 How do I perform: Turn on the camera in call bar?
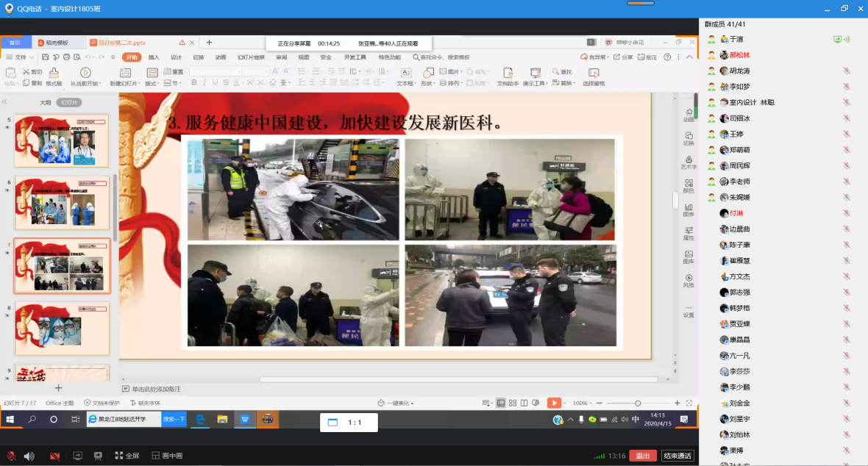pyautogui.click(x=54, y=456)
